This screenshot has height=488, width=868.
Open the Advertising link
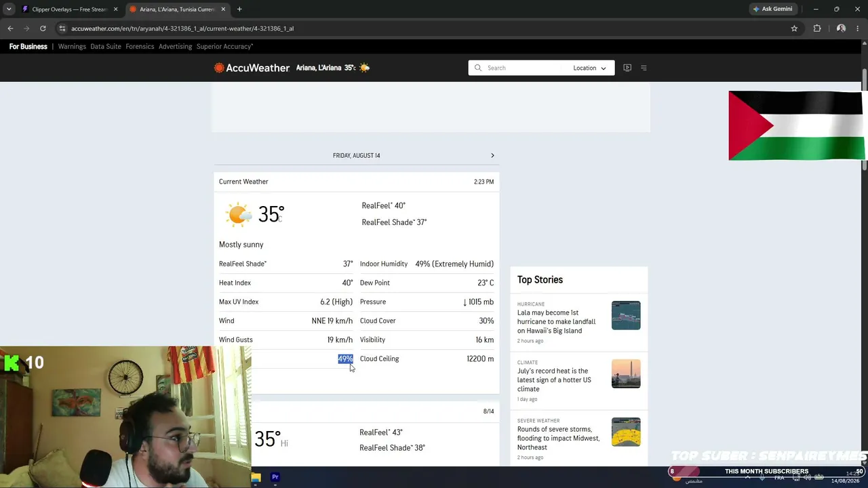point(175,47)
